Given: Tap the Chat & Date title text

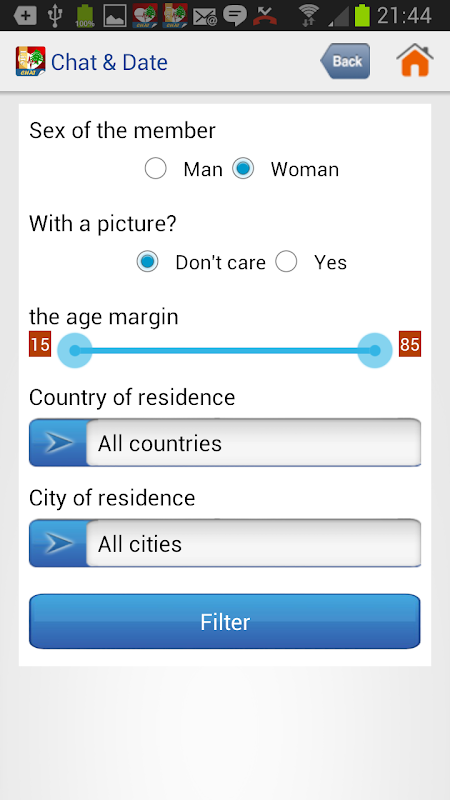Looking at the screenshot, I should [109, 62].
